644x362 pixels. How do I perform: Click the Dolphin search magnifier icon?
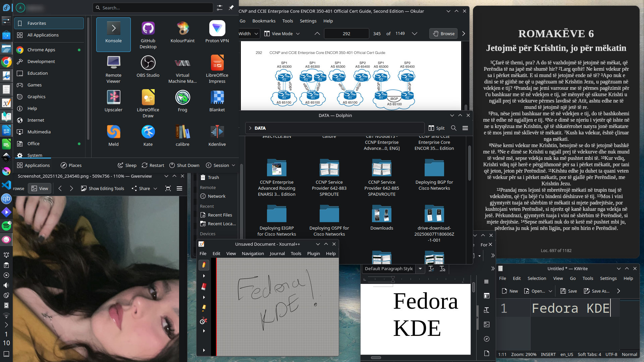[x=453, y=128]
